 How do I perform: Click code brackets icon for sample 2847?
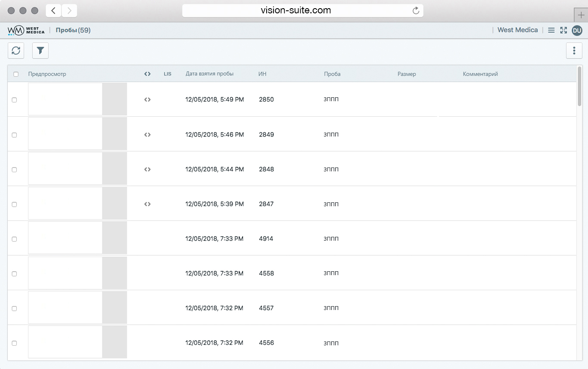point(147,204)
